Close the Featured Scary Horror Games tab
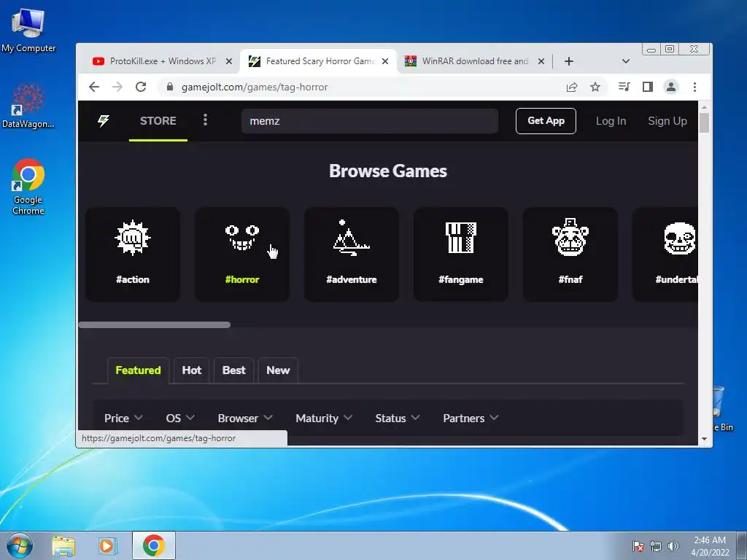Image resolution: width=747 pixels, height=560 pixels. [385, 61]
